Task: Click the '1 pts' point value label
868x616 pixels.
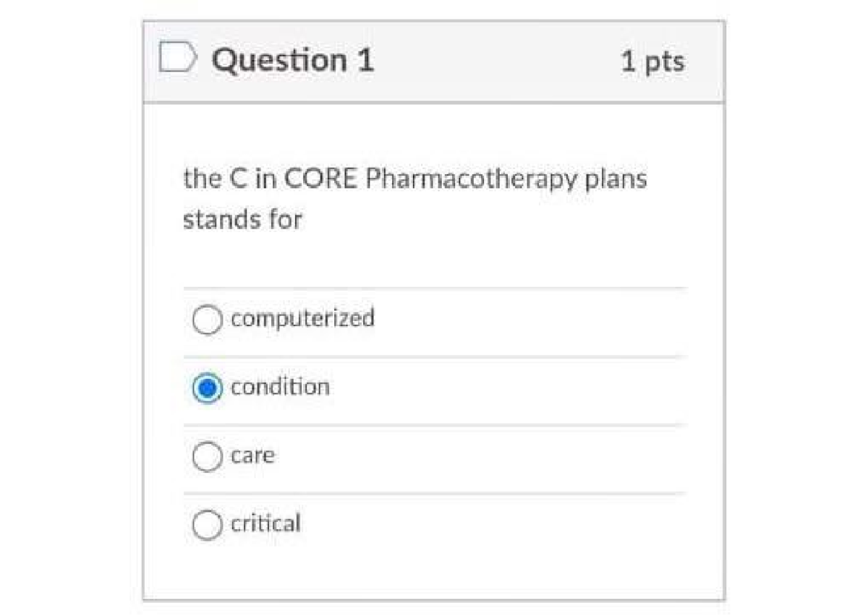Action: (653, 61)
